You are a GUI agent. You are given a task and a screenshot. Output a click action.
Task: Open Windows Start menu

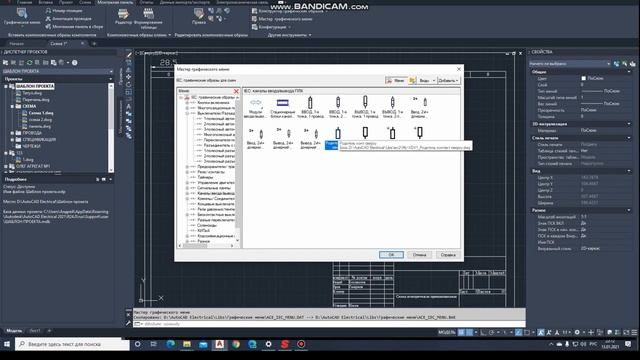pyautogui.click(x=7, y=344)
